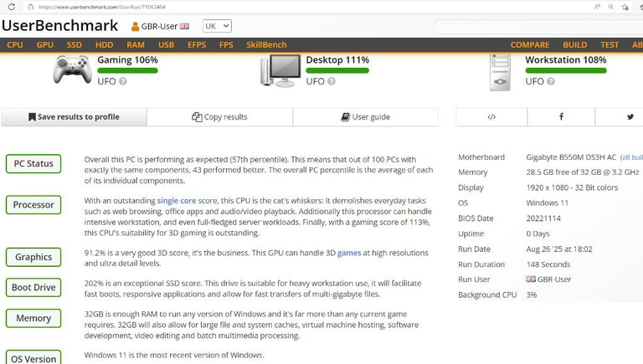Click the Workstation 108% heading

click(566, 60)
